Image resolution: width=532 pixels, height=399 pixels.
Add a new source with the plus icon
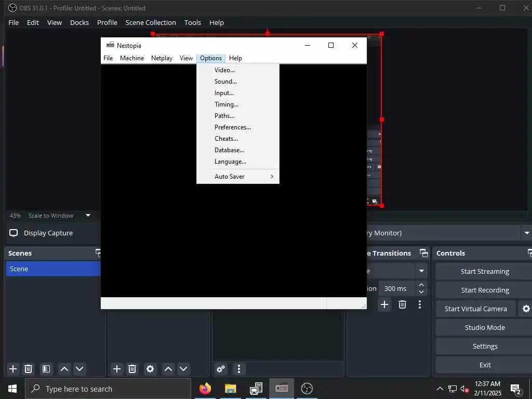coord(117,369)
